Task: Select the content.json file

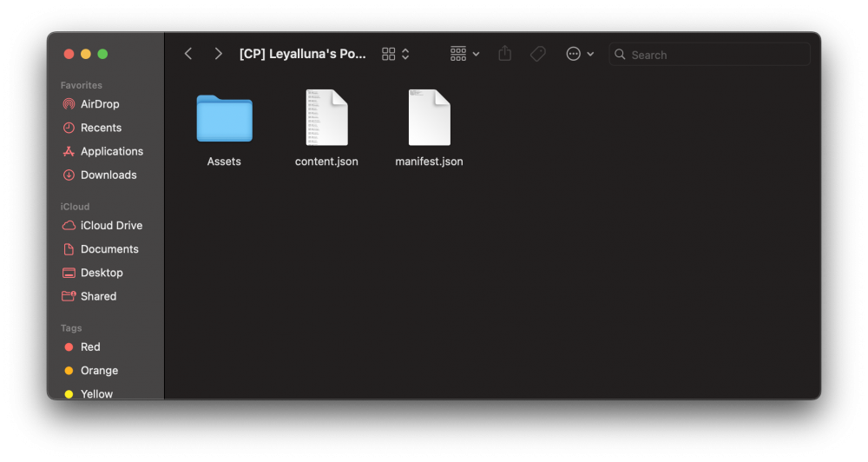Action: click(x=326, y=119)
